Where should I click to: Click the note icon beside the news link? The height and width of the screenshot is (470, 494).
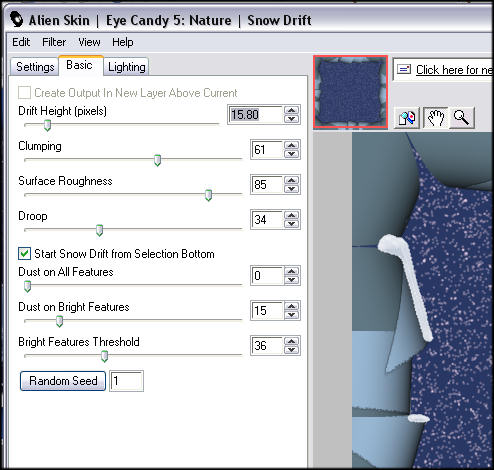tap(404, 70)
